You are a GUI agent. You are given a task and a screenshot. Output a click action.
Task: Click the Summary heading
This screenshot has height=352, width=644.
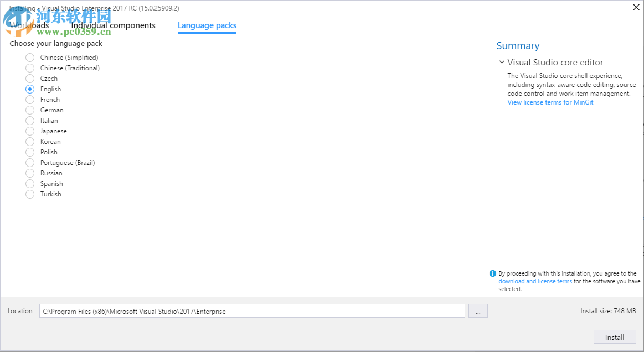(x=518, y=45)
